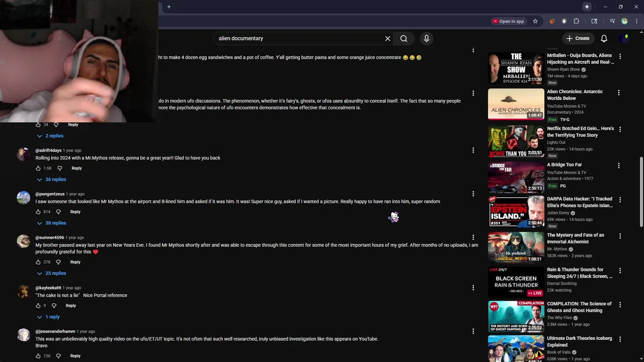Like the @kayteekattt comment
Viewport: 644px width, 362px height.
click(x=38, y=306)
